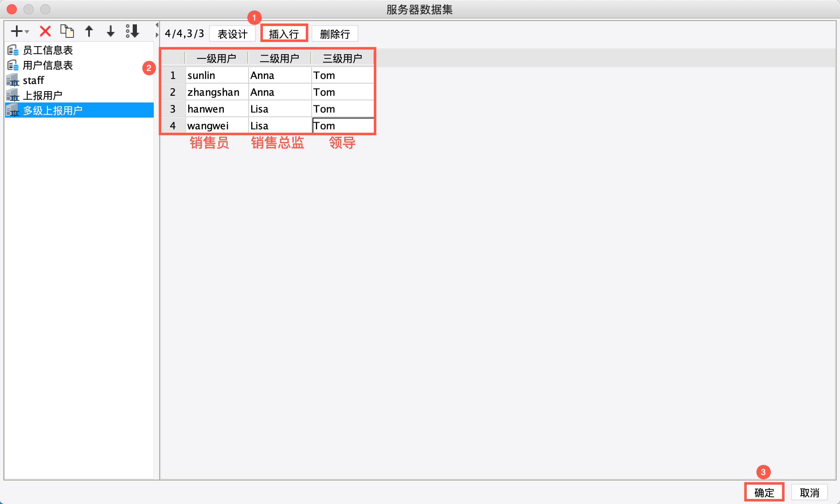Click the 取消 cancel button
Screen dimensions: 840x504
(x=809, y=493)
